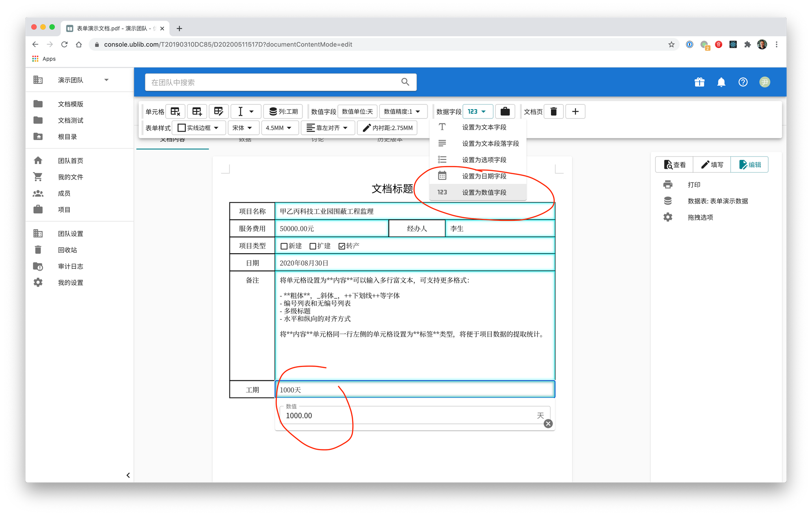This screenshot has height=516, width=812.
Task: Toggle the 新建 checkbox
Action: click(x=284, y=246)
